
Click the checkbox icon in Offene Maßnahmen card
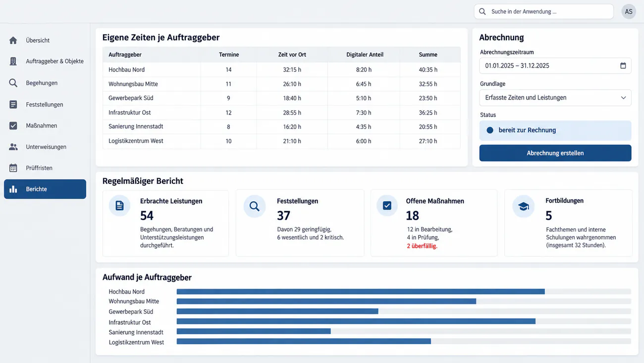(x=387, y=206)
